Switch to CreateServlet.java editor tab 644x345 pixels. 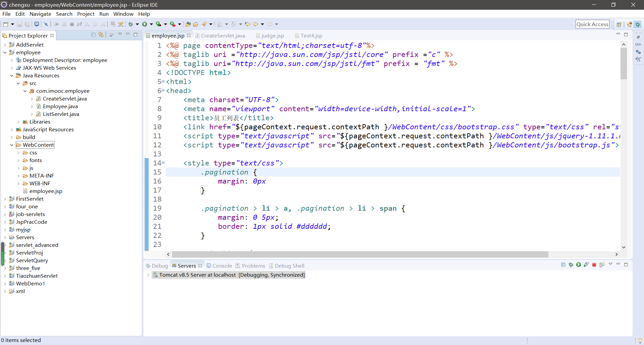(220, 36)
